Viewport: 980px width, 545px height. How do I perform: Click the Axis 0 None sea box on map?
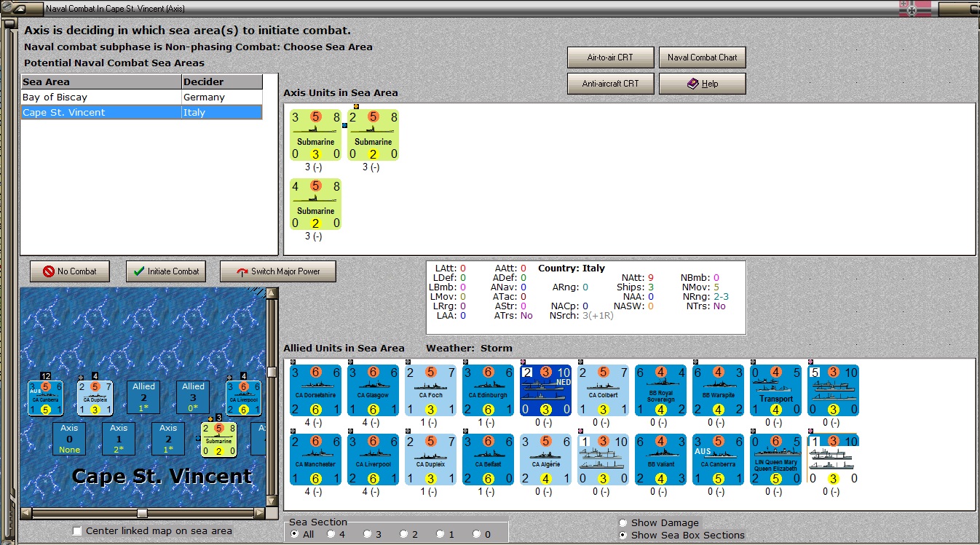point(69,439)
